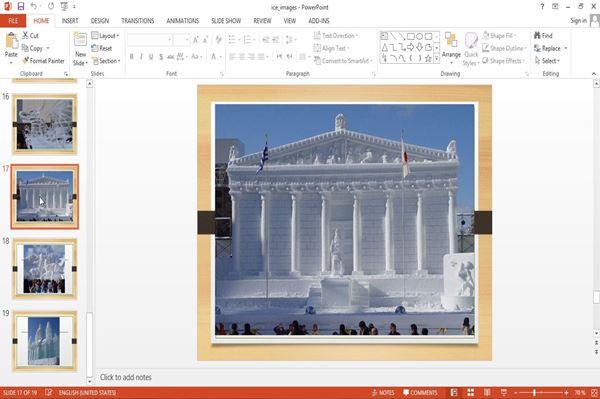Open the Arrange objects tool
This screenshot has height=399, width=600.
click(x=451, y=46)
